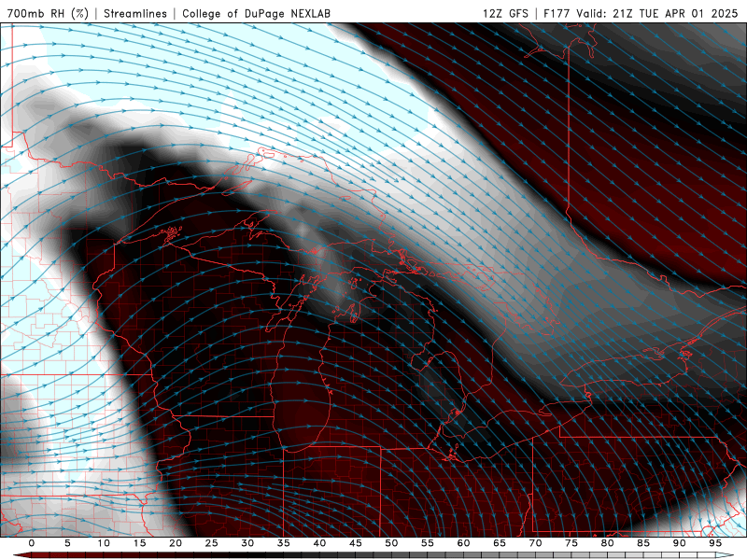Click the "45" value on the RH scale
Image resolution: width=747 pixels, height=560 pixels.
[x=356, y=543]
